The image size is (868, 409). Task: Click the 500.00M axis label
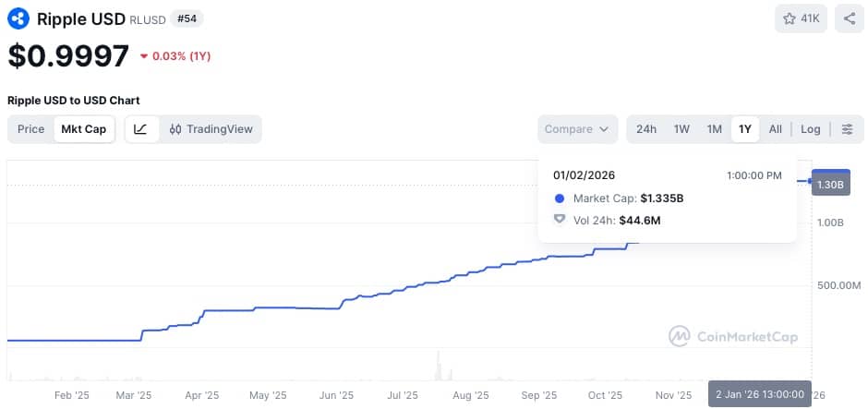[x=839, y=285]
